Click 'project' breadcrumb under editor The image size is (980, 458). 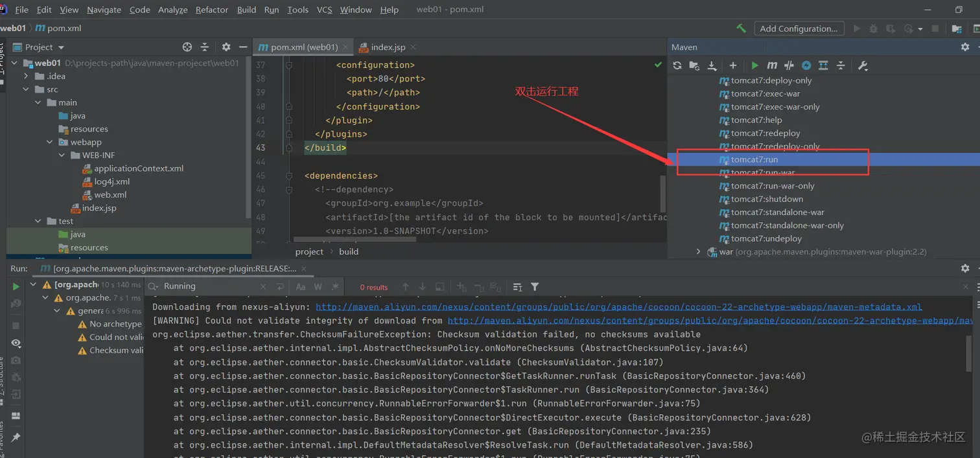click(x=309, y=251)
